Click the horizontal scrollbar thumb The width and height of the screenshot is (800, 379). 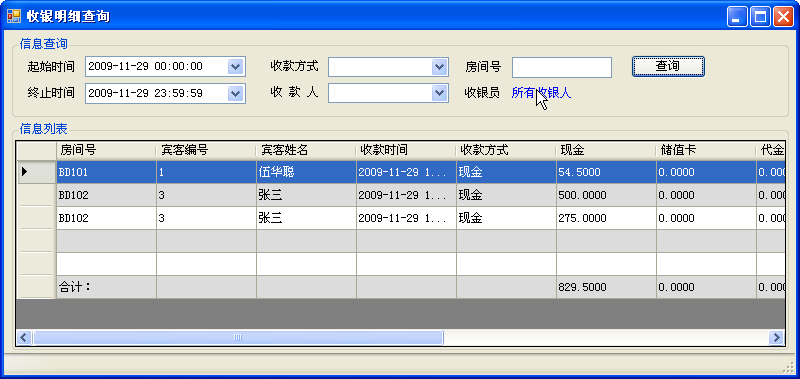238,337
